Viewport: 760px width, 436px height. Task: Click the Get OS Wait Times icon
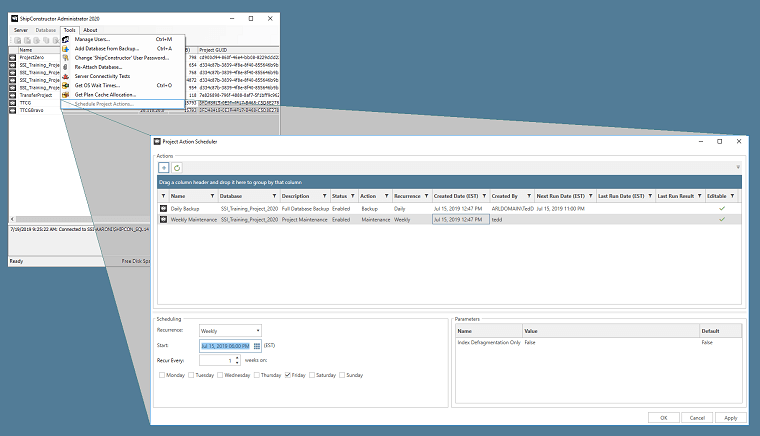(x=65, y=85)
